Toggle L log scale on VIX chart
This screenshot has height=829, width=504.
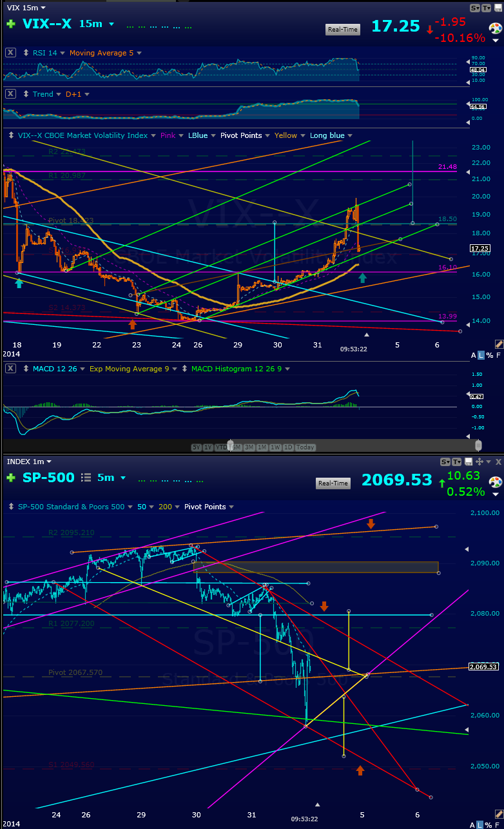(481, 355)
